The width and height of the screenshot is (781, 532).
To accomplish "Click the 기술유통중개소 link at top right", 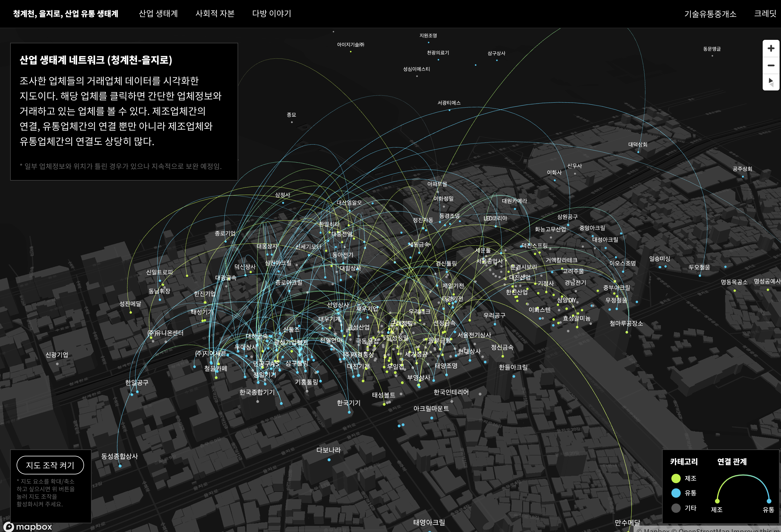I will point(710,14).
